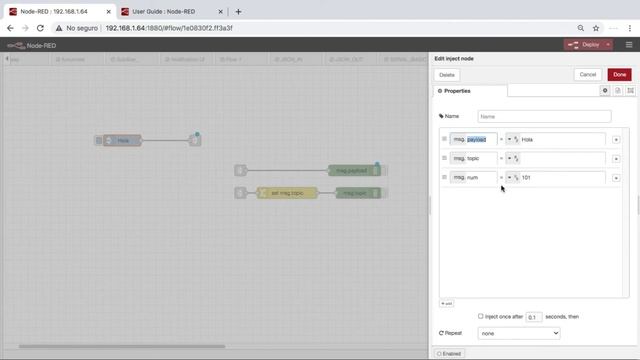Click the browser address bar URL

tap(169, 28)
